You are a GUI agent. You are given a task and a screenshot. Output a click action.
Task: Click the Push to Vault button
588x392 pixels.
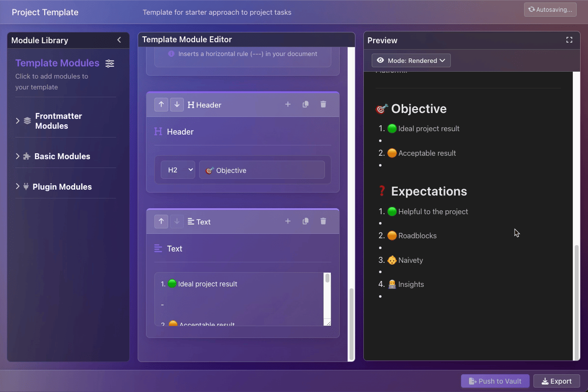click(495, 381)
